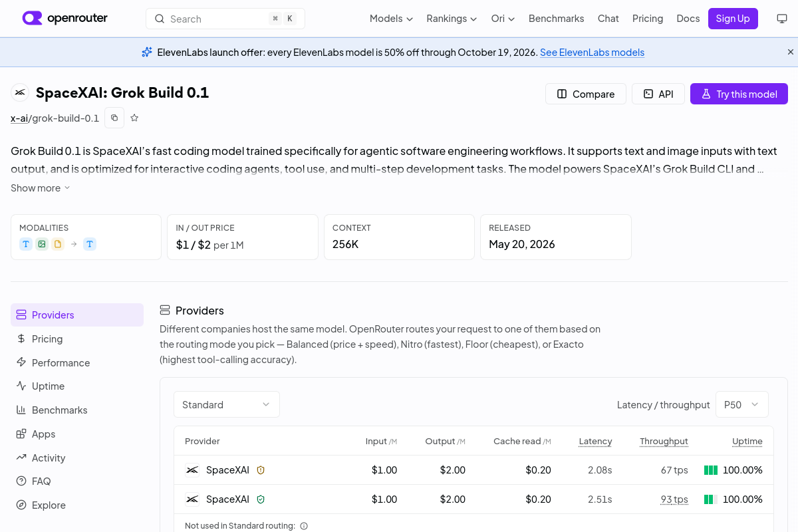The image size is (798, 532).
Task: Focus the Search input field
Action: tap(225, 19)
